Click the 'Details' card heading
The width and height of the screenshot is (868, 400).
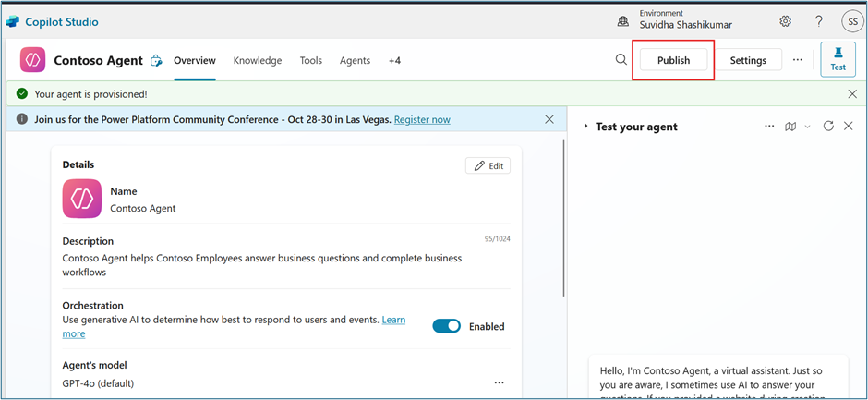(78, 164)
